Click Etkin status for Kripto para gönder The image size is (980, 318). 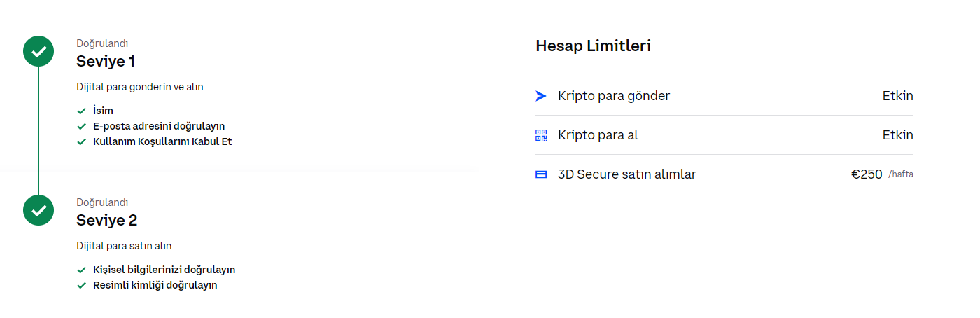897,96
